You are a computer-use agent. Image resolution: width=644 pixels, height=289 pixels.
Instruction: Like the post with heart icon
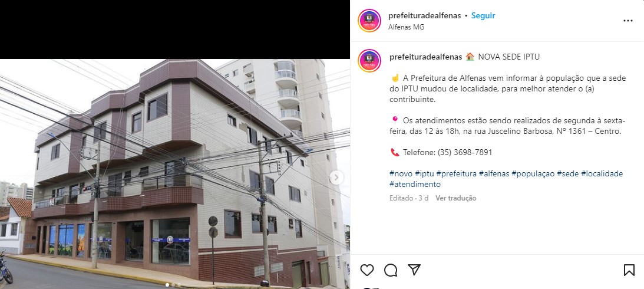[x=366, y=270]
